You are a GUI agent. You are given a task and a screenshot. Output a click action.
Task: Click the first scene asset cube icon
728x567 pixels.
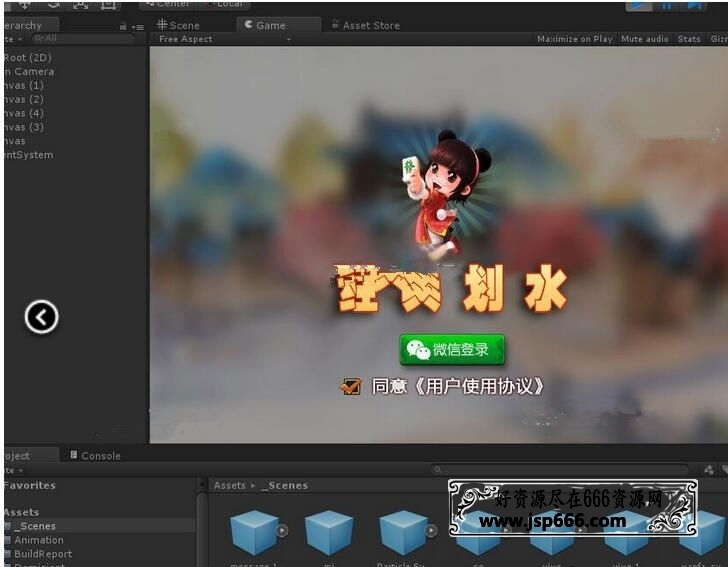(255, 532)
